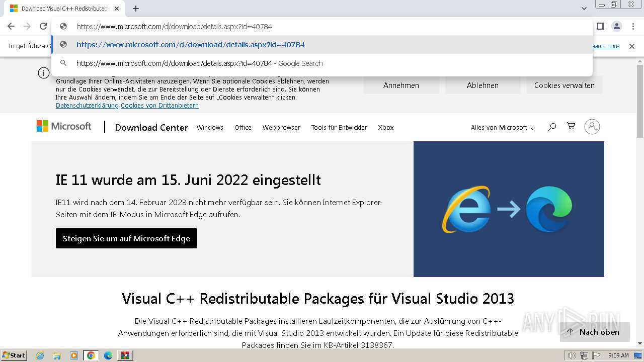
Task: Open the shopping cart icon
Action: click(571, 126)
